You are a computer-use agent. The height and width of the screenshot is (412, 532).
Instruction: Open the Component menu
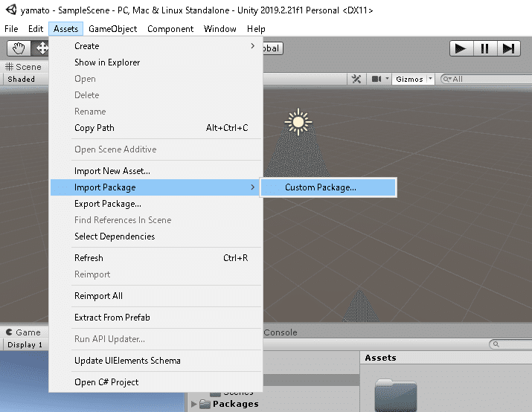click(170, 29)
